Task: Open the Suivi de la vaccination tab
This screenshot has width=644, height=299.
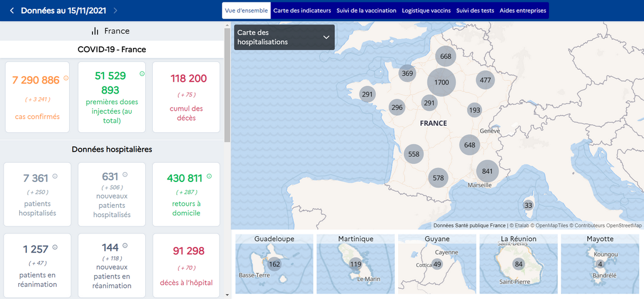Action: click(x=366, y=11)
